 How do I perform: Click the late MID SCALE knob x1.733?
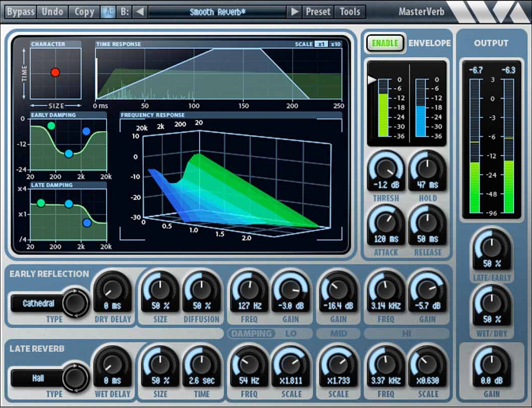pos(338,364)
